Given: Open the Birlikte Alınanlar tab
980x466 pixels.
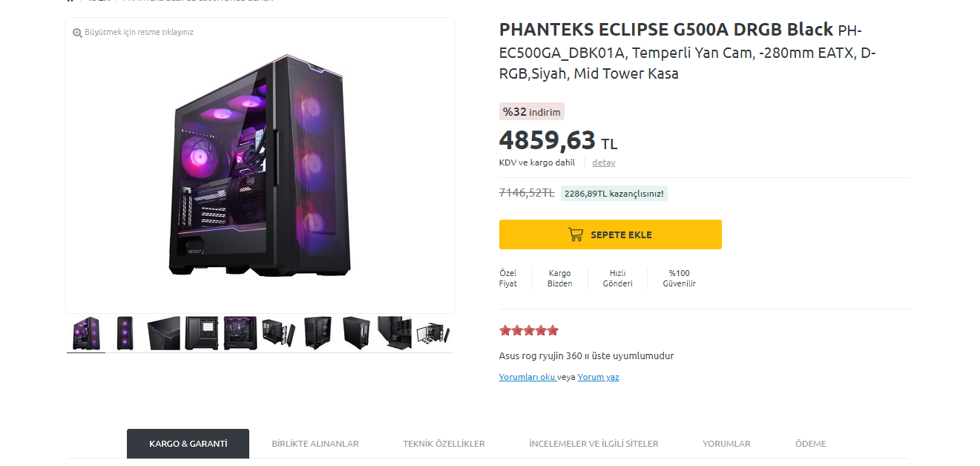Looking at the screenshot, I should 315,444.
